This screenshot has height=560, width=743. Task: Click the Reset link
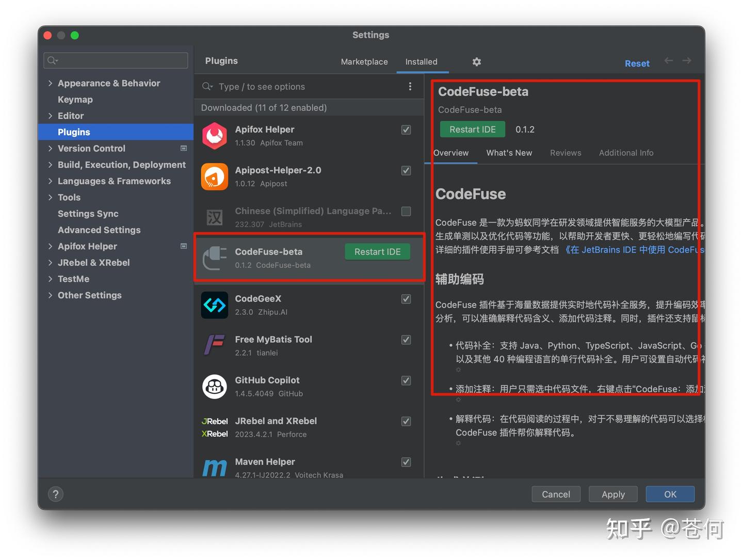click(637, 63)
